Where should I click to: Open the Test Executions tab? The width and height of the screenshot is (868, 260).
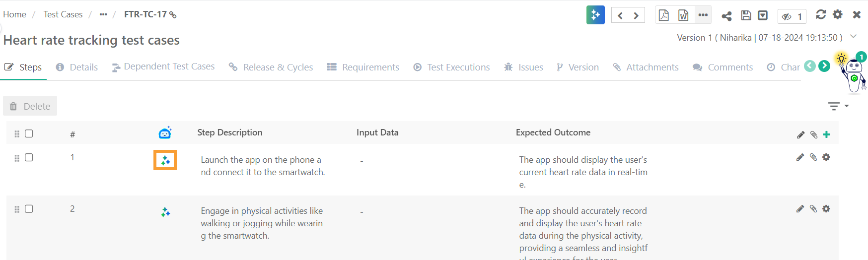(452, 67)
